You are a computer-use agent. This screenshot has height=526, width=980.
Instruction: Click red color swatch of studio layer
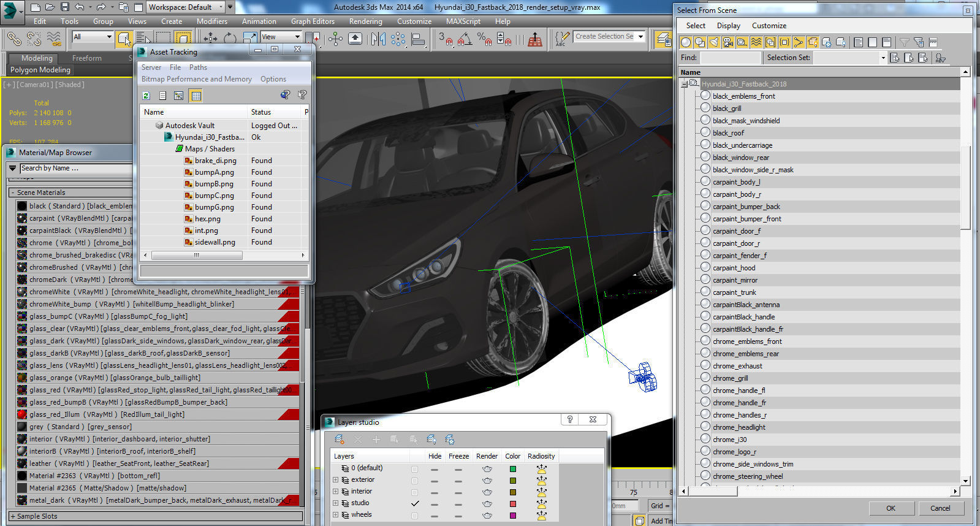(x=513, y=504)
